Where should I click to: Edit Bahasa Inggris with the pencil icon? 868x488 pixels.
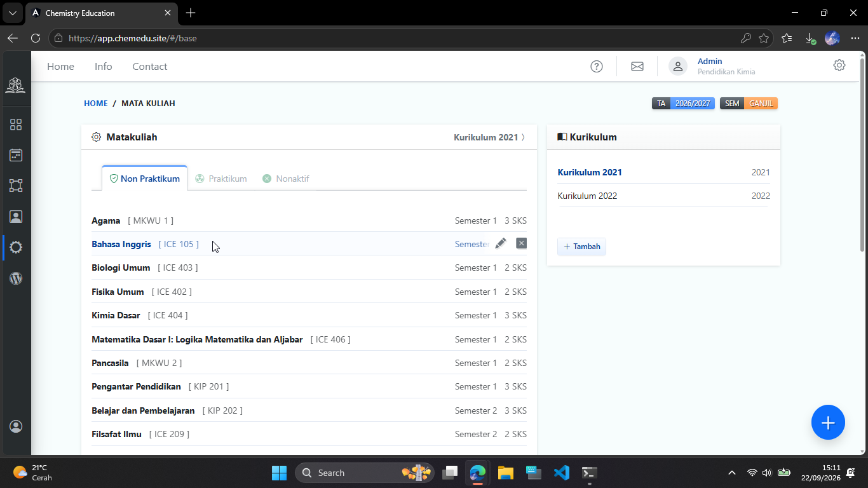click(x=501, y=243)
